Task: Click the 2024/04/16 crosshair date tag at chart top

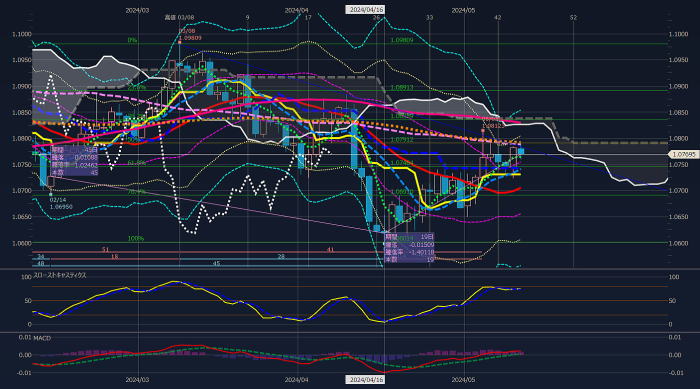Action: (365, 9)
